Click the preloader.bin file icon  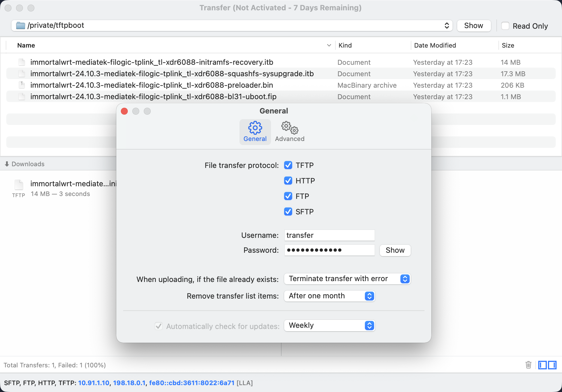tap(21, 85)
